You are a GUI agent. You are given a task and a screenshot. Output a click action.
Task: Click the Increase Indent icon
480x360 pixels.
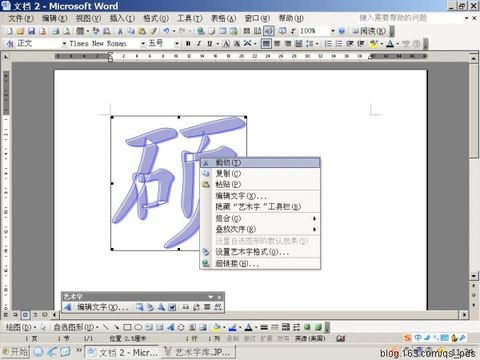[361, 44]
